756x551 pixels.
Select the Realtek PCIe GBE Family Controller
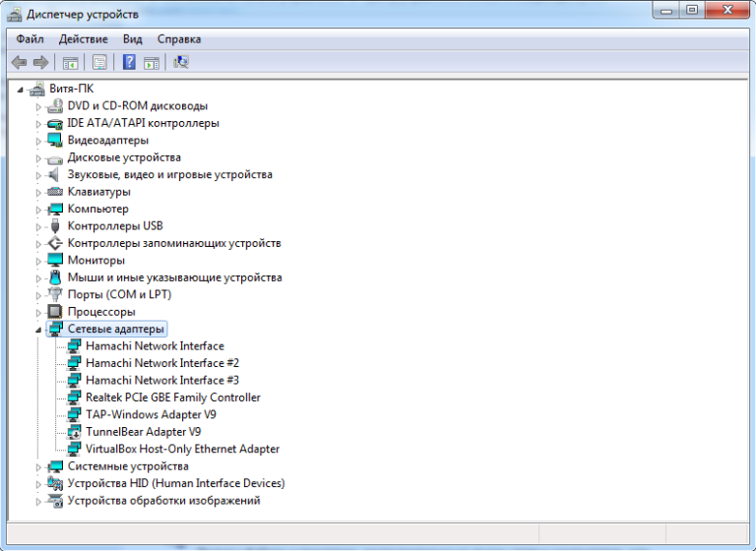pyautogui.click(x=172, y=398)
